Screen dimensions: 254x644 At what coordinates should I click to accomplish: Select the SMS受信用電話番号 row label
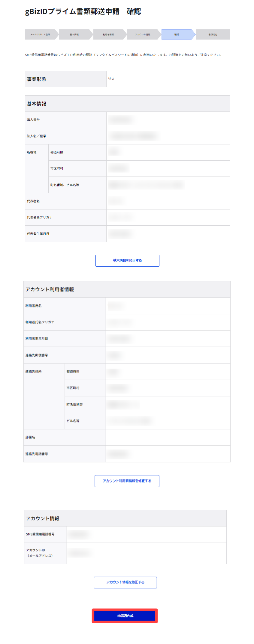tap(40, 534)
